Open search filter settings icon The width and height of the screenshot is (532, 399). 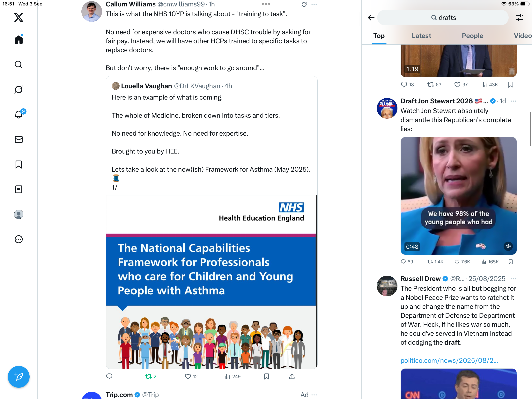coord(520,18)
